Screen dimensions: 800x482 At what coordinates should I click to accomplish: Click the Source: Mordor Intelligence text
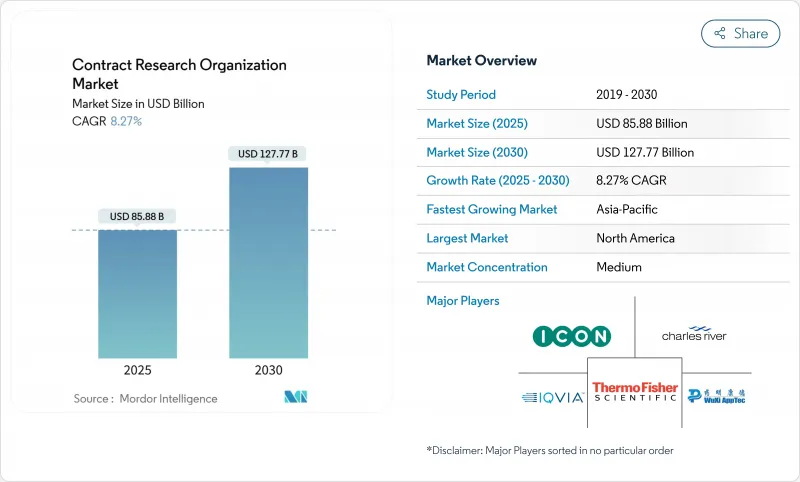(x=145, y=398)
